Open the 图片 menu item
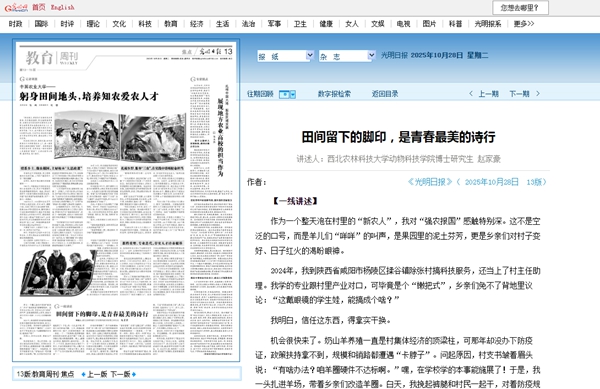The image size is (600, 389). click(x=429, y=24)
